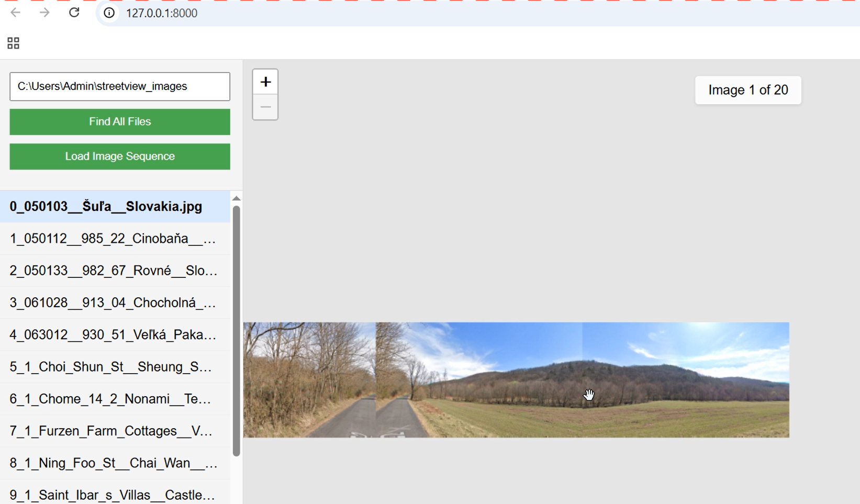Click the file list scrollbar thumb
Image resolution: width=860 pixels, height=504 pixels.
pos(237,330)
